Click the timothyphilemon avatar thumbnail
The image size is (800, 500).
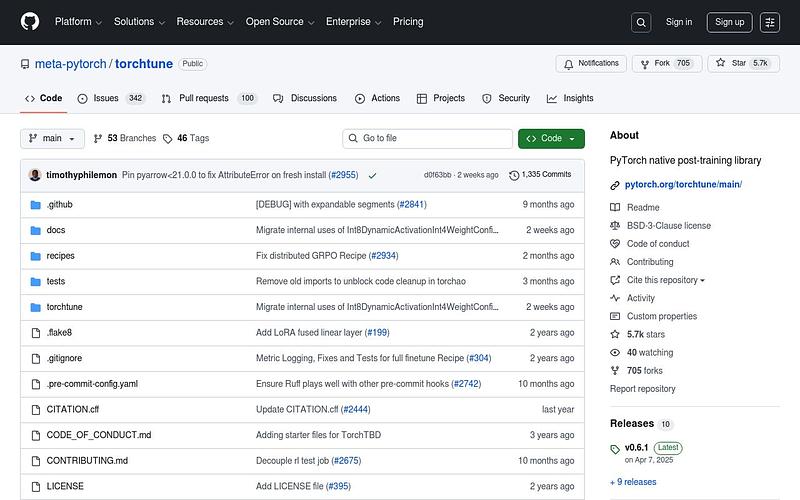(x=36, y=175)
